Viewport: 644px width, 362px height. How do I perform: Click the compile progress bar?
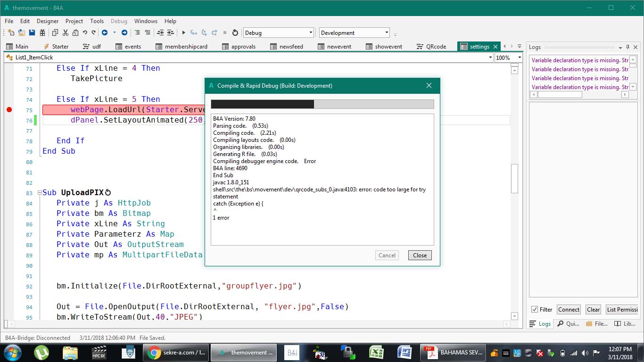pos(322,104)
